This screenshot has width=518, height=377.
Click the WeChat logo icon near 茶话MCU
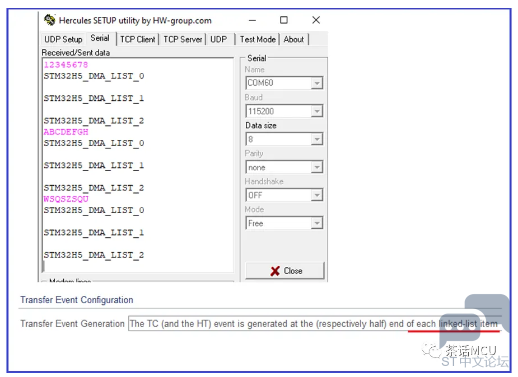[x=432, y=351]
